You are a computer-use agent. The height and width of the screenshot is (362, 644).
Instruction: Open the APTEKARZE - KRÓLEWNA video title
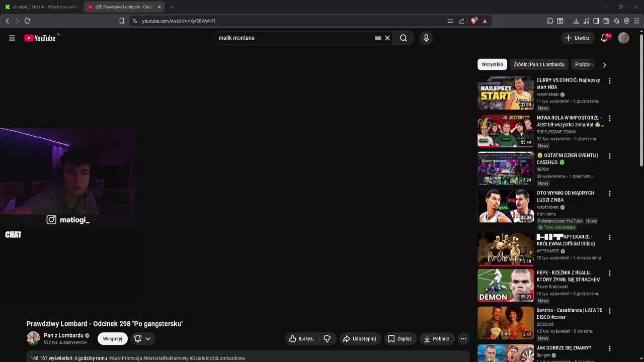(566, 240)
